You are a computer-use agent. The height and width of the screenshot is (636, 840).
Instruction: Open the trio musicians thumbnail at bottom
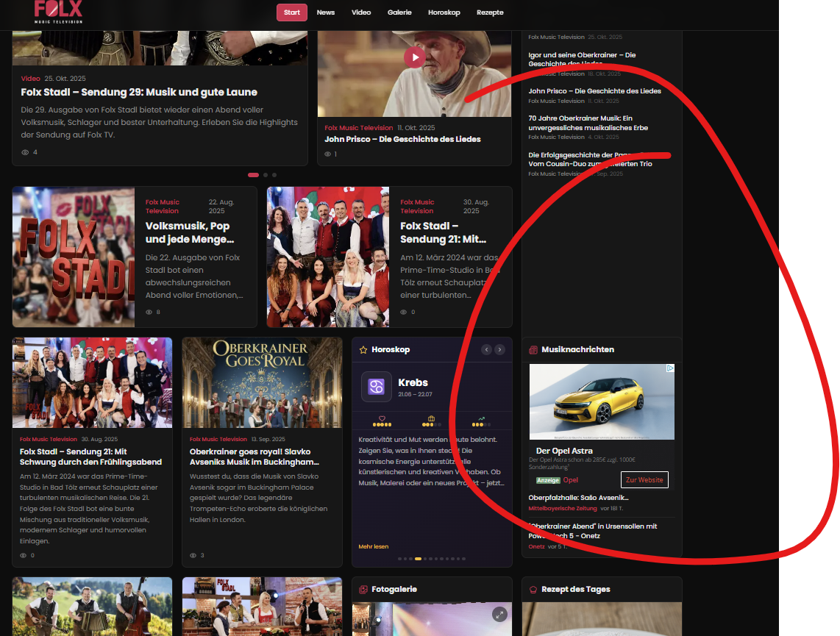[92, 607]
